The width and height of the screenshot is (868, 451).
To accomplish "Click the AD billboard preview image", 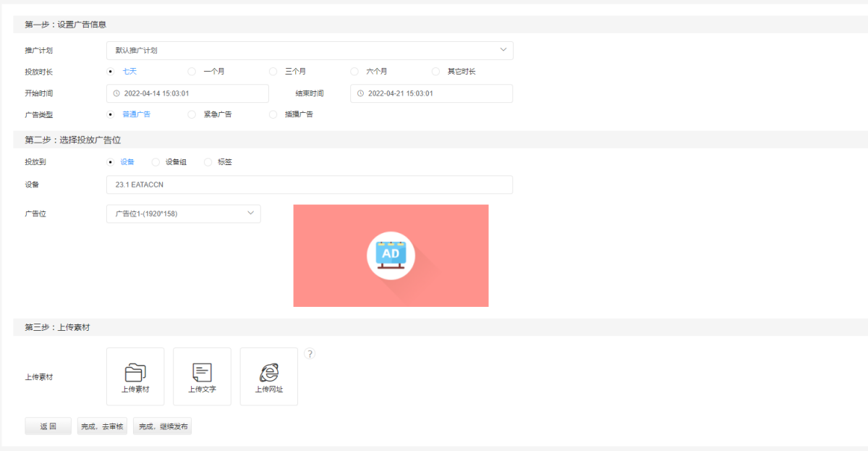I will pyautogui.click(x=391, y=256).
